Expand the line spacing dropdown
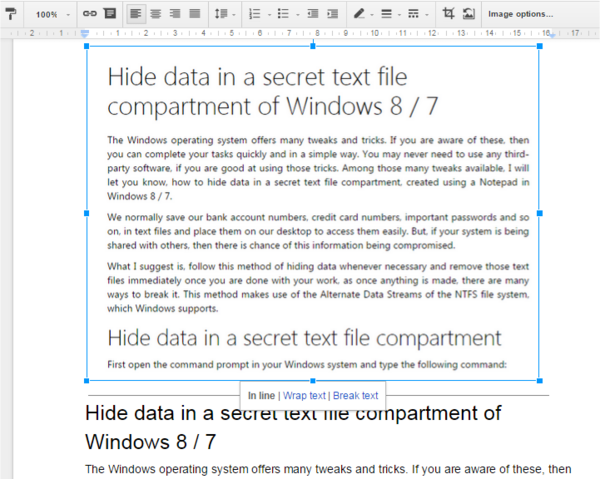The width and height of the screenshot is (600, 479). [x=225, y=14]
